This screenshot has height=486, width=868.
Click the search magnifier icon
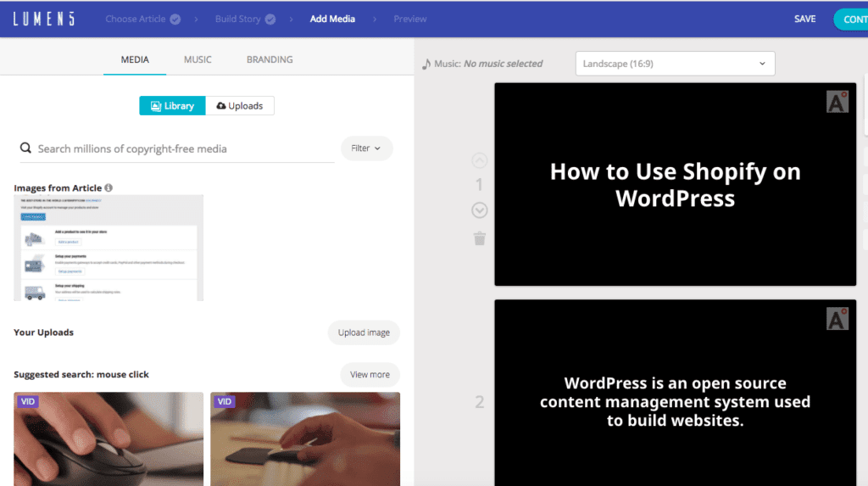point(26,148)
